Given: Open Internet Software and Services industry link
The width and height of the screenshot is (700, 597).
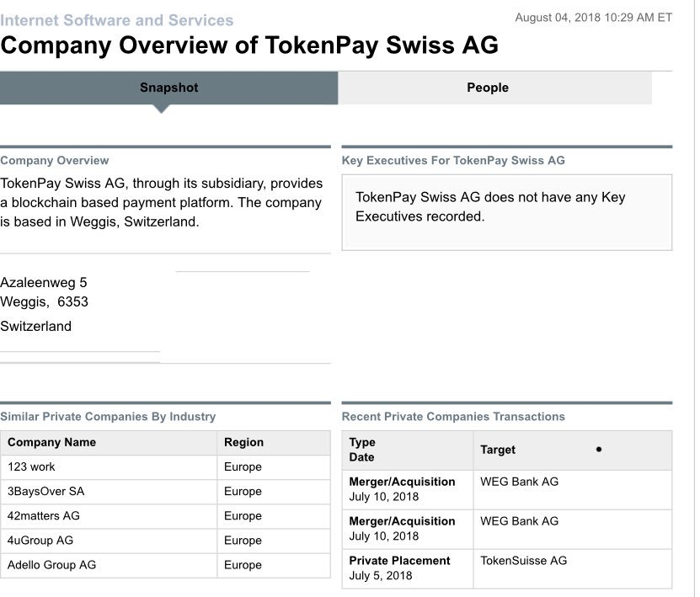Looking at the screenshot, I should [117, 20].
